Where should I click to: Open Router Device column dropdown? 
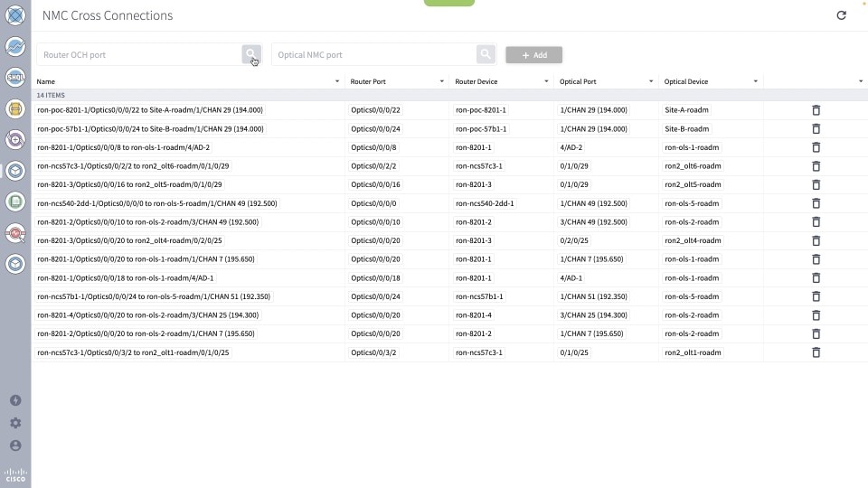pos(546,81)
